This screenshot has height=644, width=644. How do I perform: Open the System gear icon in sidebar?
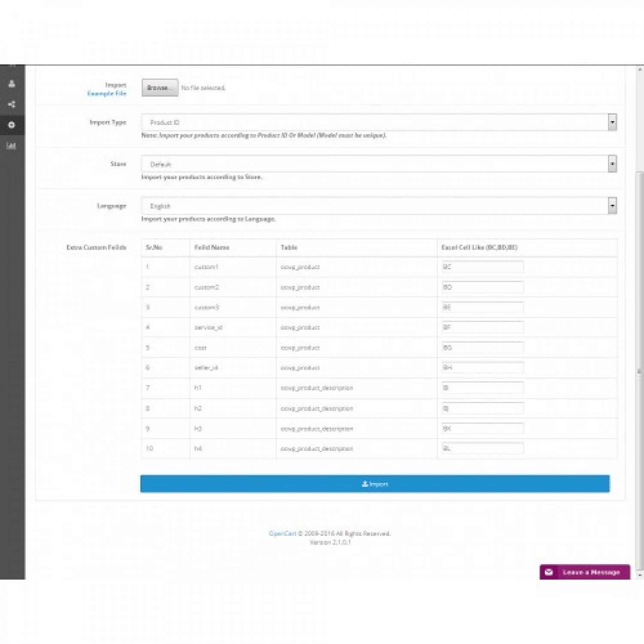12,125
